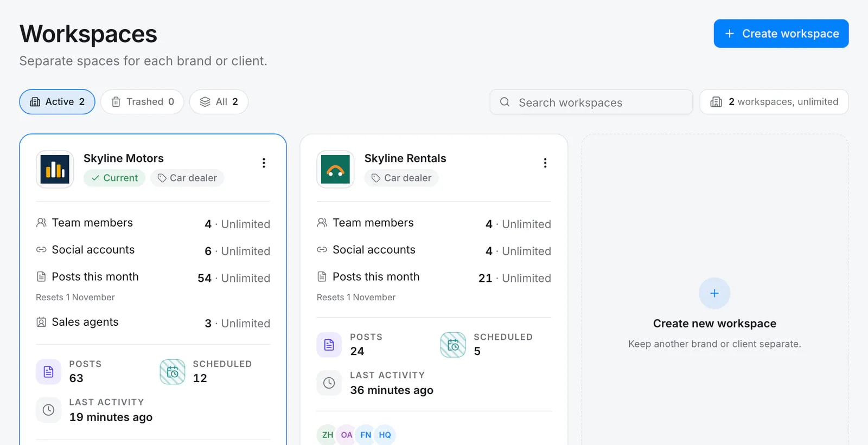Click Social accounts row in Skyline Rentals
The width and height of the screenshot is (868, 445).
coord(434,250)
